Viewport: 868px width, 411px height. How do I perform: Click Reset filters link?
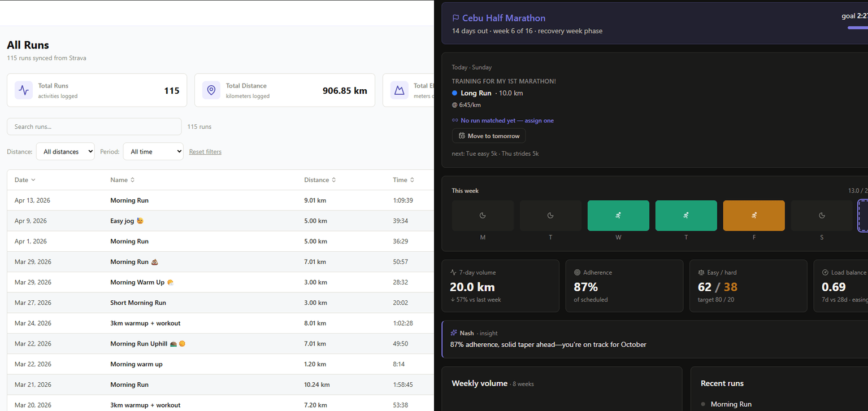[x=205, y=152]
